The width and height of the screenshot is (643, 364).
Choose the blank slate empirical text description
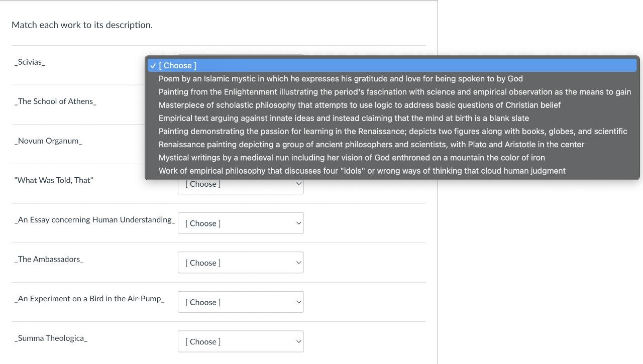click(344, 118)
